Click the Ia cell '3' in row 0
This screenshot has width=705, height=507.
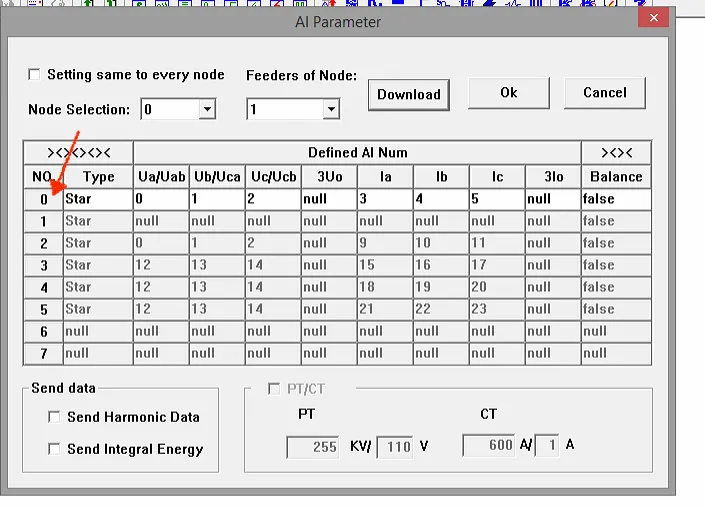click(x=385, y=199)
